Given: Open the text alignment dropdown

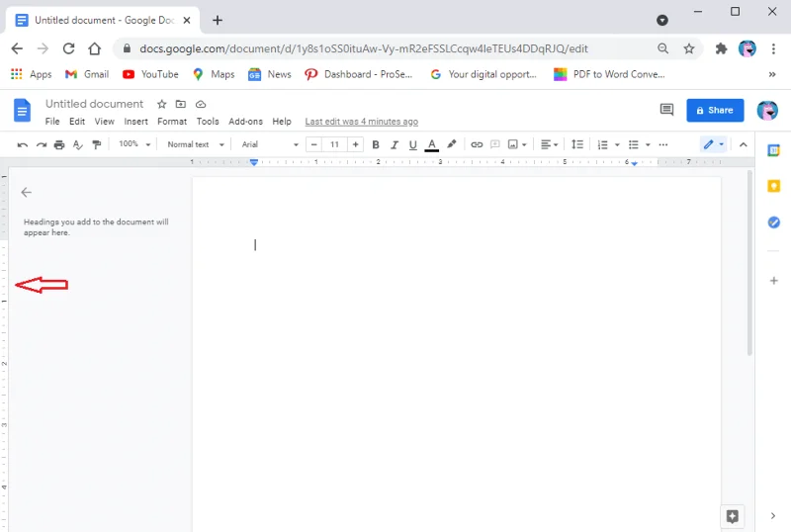Looking at the screenshot, I should (x=550, y=144).
